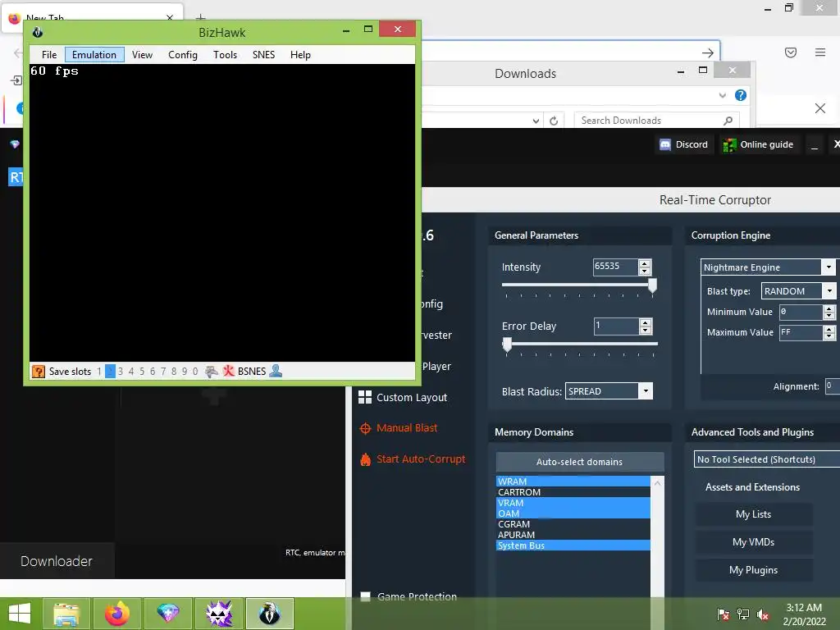Toggle the WRAM memory domain
Image resolution: width=840 pixels, height=630 pixels.
coord(573,482)
